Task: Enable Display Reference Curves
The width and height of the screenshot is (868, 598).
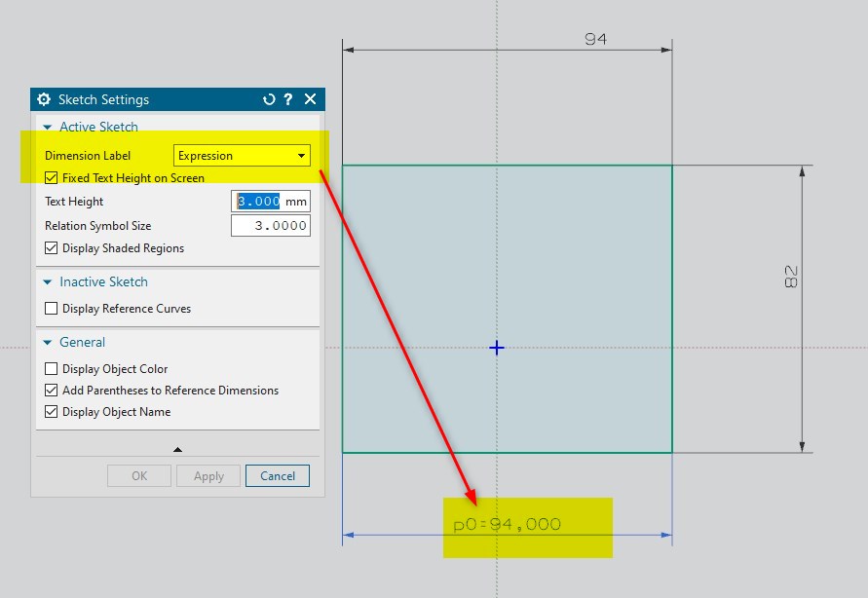Action: [51, 308]
